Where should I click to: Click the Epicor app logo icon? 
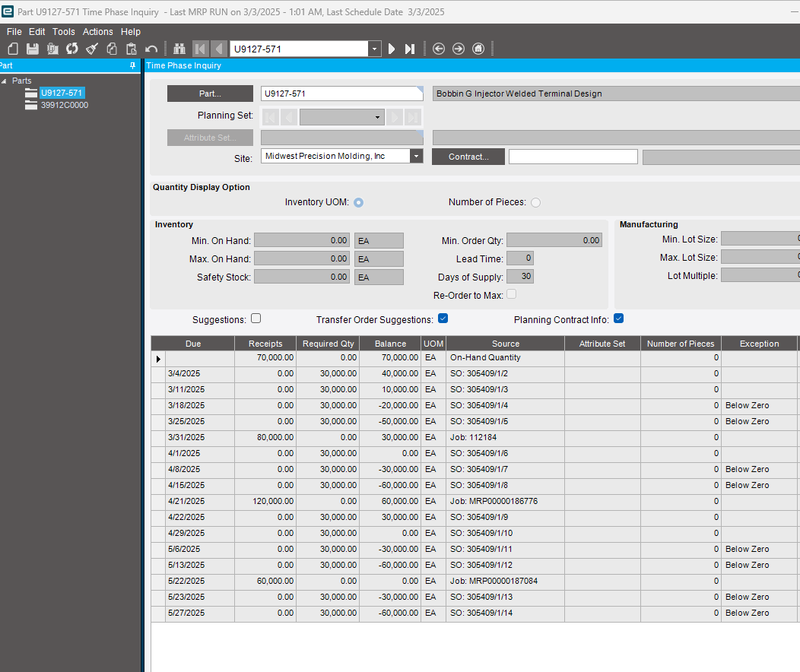(x=8, y=11)
